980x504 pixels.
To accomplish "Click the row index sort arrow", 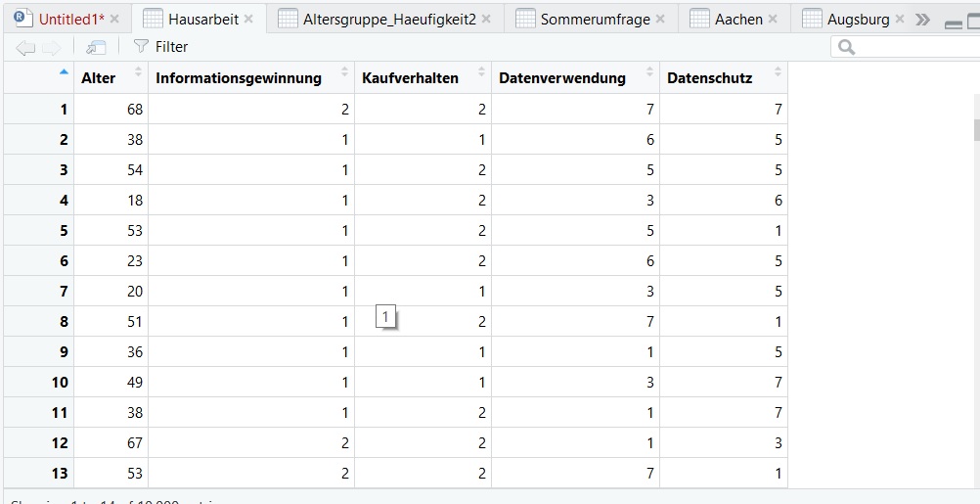I will click(65, 71).
